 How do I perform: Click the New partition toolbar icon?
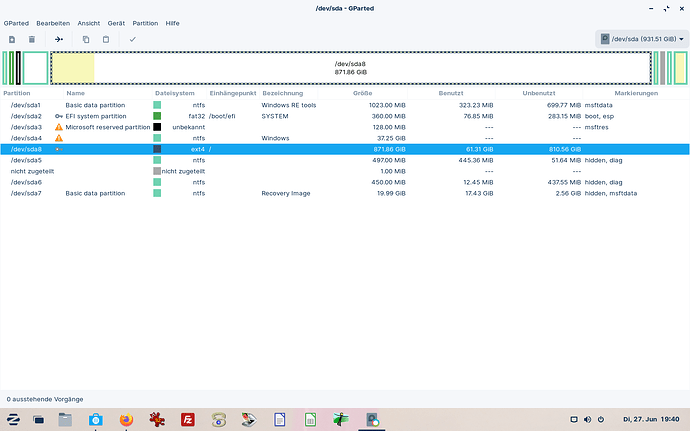point(11,39)
